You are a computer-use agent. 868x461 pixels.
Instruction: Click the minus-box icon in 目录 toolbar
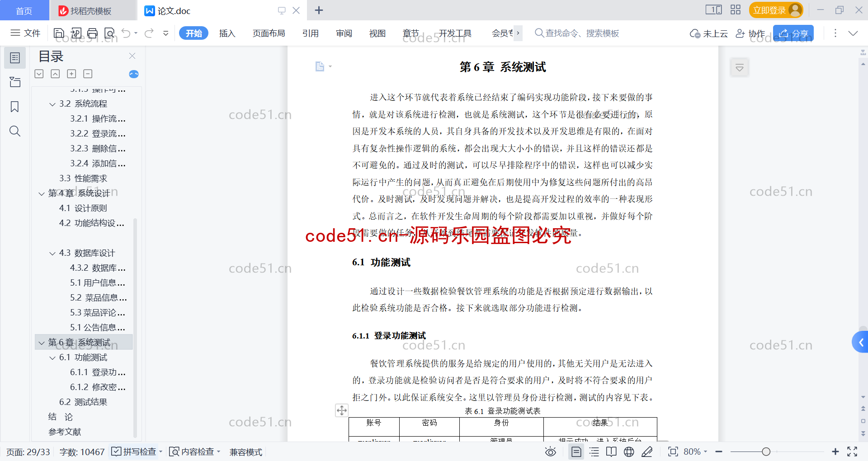[x=88, y=74]
